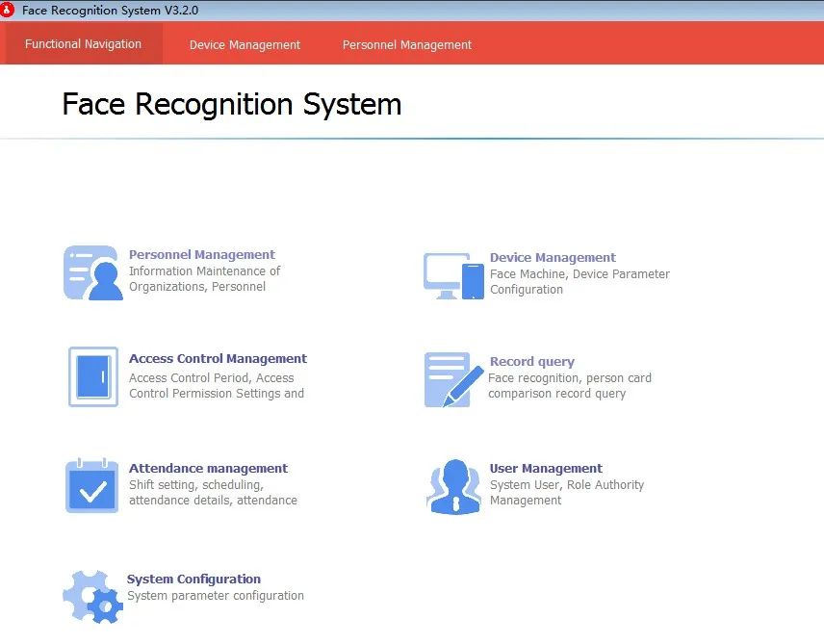Click the Personnel Management person card icon

pos(93,272)
